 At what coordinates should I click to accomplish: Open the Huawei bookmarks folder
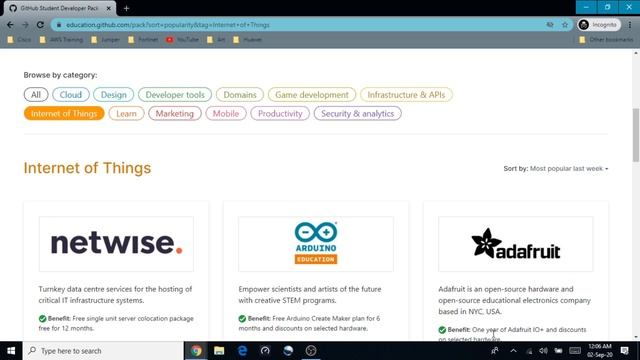click(248, 40)
